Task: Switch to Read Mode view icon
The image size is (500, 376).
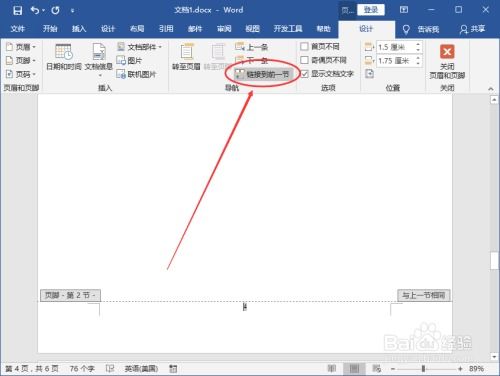Action: (332, 368)
